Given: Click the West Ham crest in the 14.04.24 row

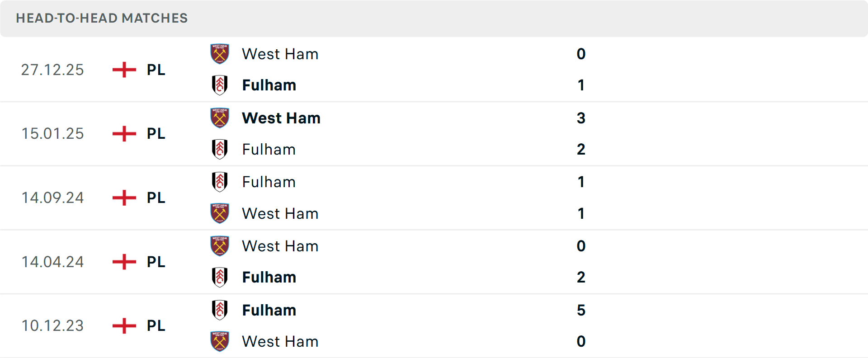Looking at the screenshot, I should click(220, 246).
